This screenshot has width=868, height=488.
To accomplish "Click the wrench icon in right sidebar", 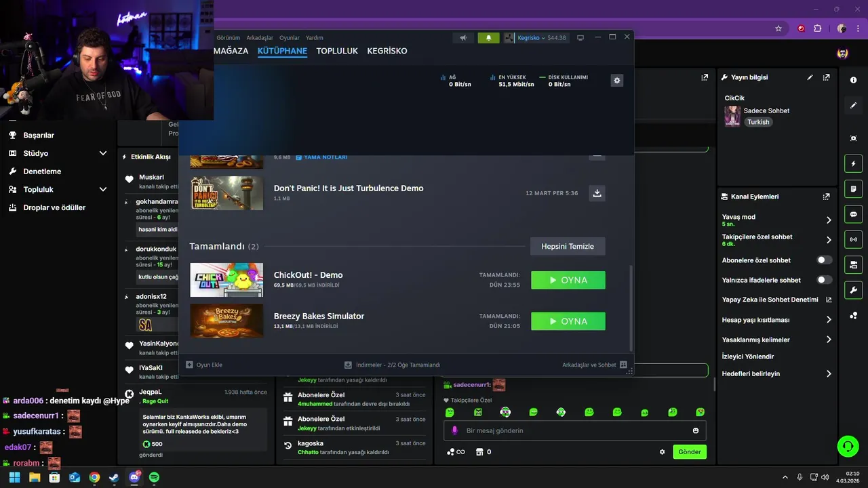I will pyautogui.click(x=853, y=290).
